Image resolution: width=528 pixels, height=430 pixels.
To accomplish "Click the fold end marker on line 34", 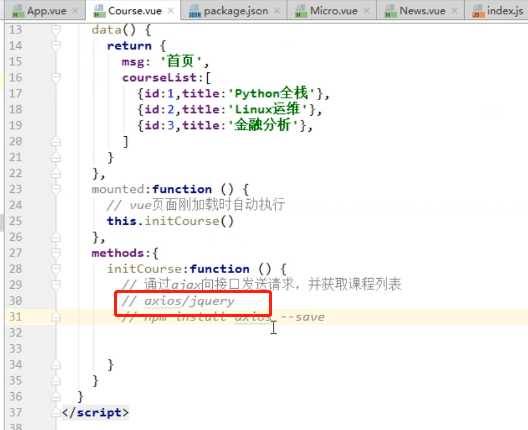I will point(56,365).
